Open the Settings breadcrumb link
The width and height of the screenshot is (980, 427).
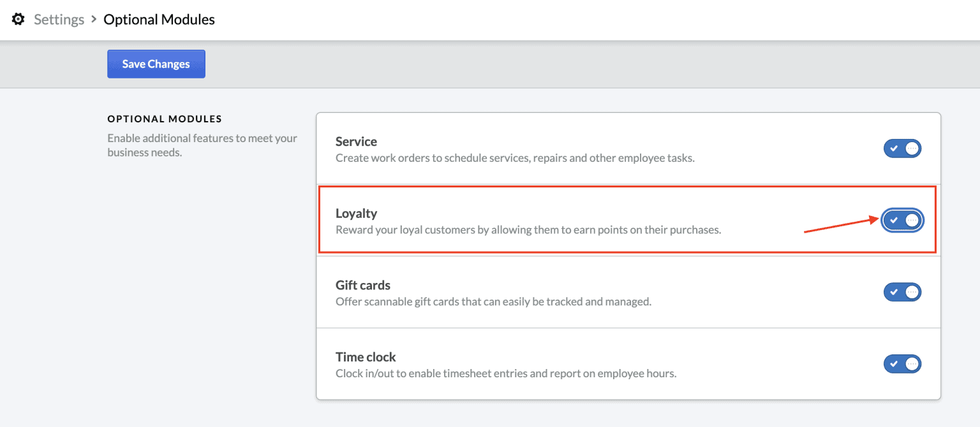[59, 19]
